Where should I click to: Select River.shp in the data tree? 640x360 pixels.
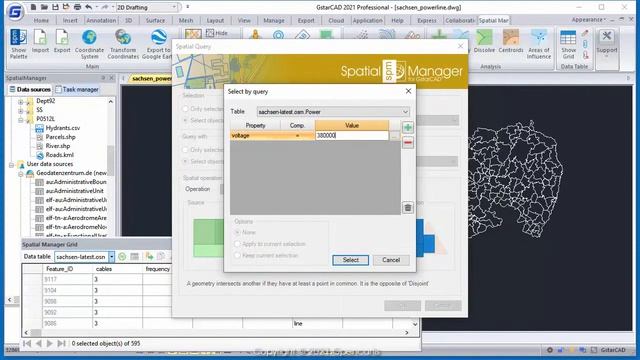point(58,146)
